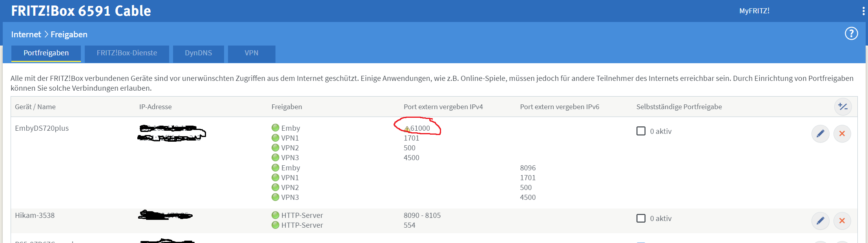Screen dimensions: 868x243
Task: Switch to the FRITZ!Box-Dienste tab
Action: [127, 54]
